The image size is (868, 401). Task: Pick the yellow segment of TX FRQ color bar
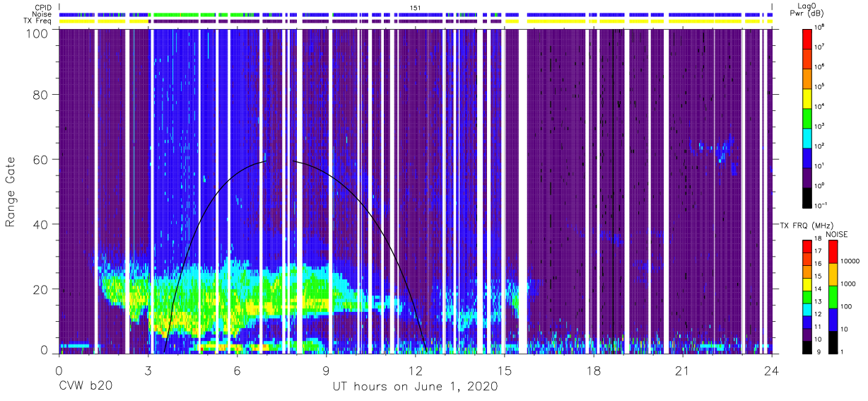click(x=807, y=284)
